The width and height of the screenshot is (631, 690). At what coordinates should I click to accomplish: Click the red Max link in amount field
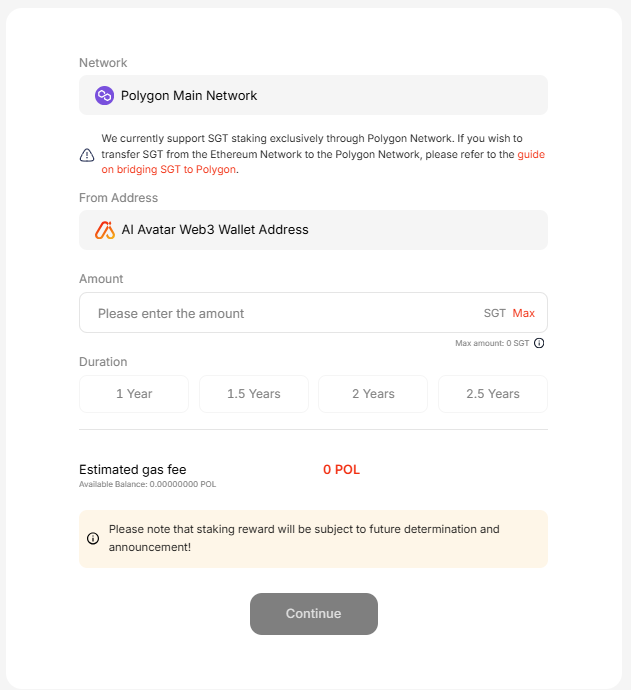(x=524, y=313)
